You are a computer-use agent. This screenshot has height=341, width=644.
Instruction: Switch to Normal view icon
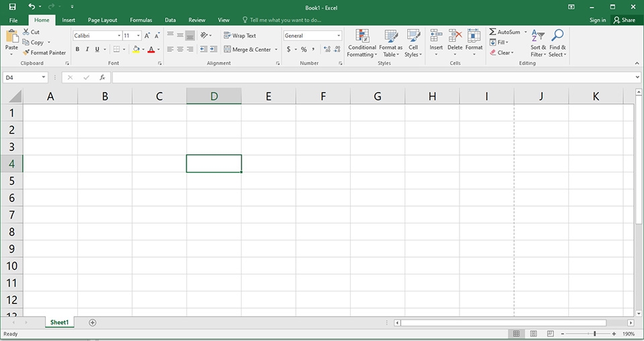517,334
